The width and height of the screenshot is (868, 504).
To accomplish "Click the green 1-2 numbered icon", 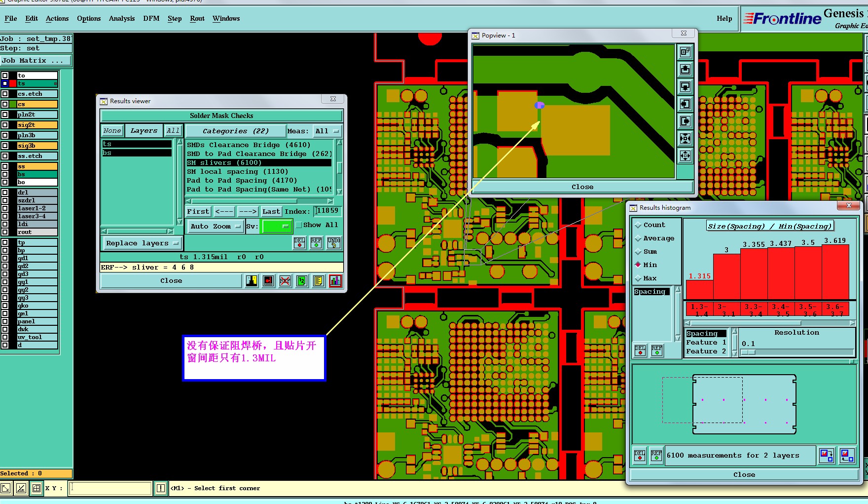I will point(302,281).
